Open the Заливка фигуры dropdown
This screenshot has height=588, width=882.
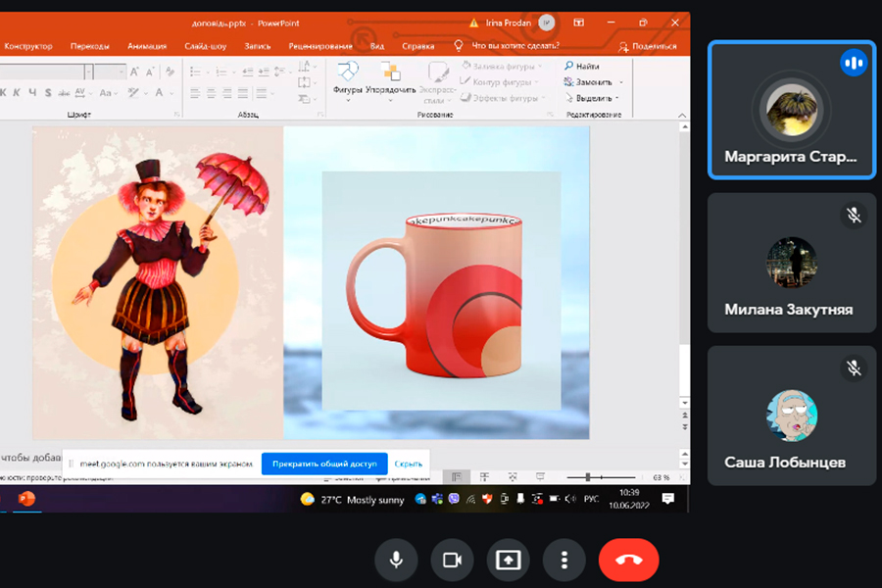click(505, 67)
